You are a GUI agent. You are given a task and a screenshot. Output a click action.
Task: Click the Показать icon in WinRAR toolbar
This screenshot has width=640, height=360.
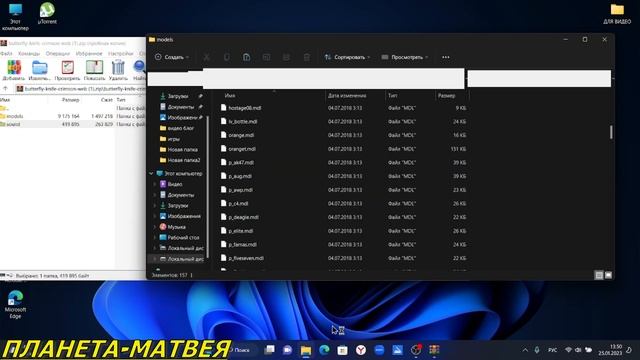click(x=94, y=70)
